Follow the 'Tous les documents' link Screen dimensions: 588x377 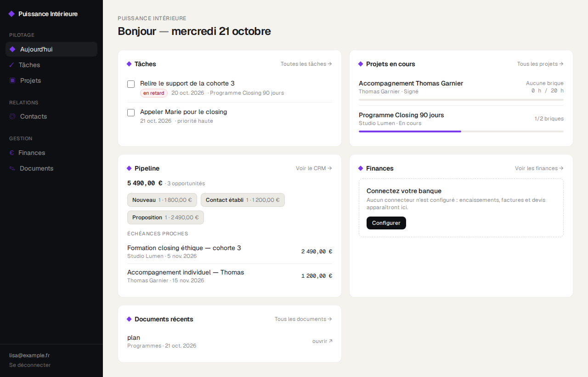303,319
